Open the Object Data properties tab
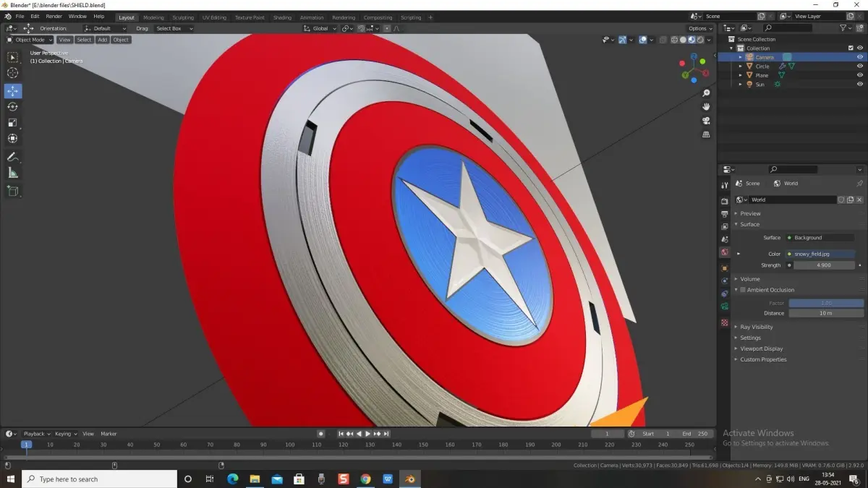The height and width of the screenshot is (488, 868). (725, 307)
